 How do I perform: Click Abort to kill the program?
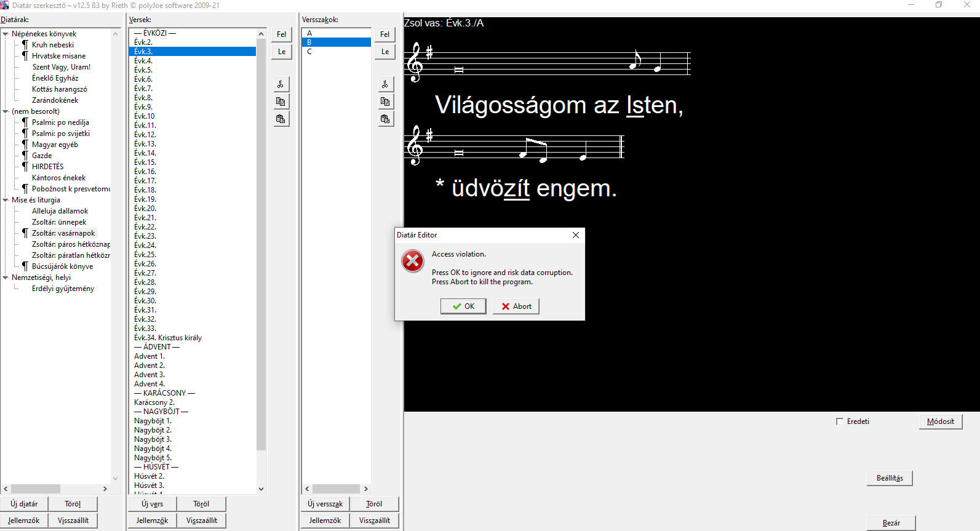click(x=516, y=306)
